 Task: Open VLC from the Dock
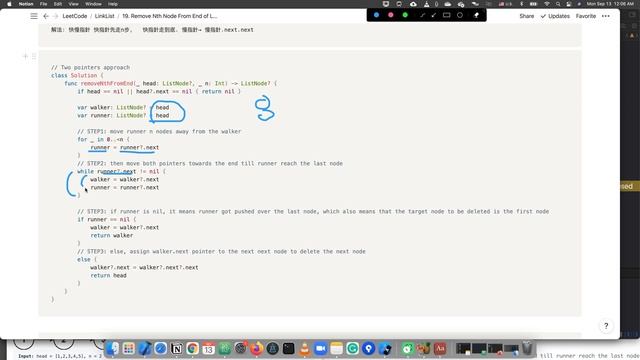pyautogui.click(x=304, y=349)
